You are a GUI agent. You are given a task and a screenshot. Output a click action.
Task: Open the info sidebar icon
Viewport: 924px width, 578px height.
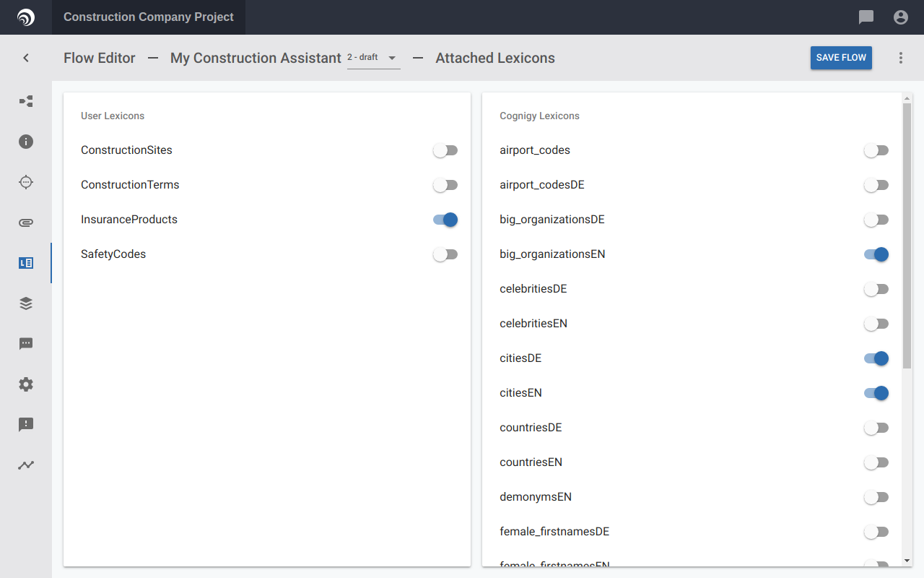point(26,142)
